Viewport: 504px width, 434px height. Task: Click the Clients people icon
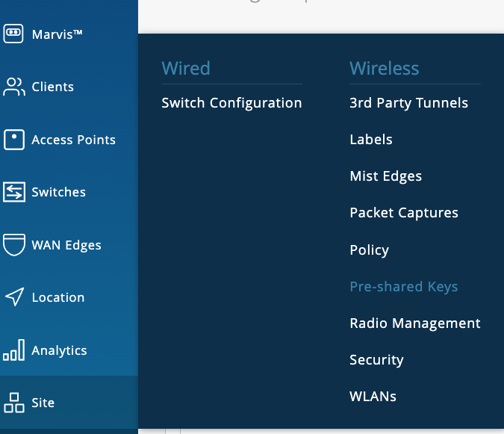(x=14, y=87)
